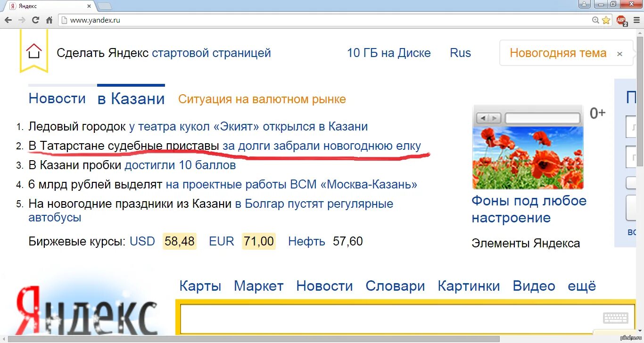Click the Нефть oil price link
This screenshot has width=644, height=343.
[306, 242]
